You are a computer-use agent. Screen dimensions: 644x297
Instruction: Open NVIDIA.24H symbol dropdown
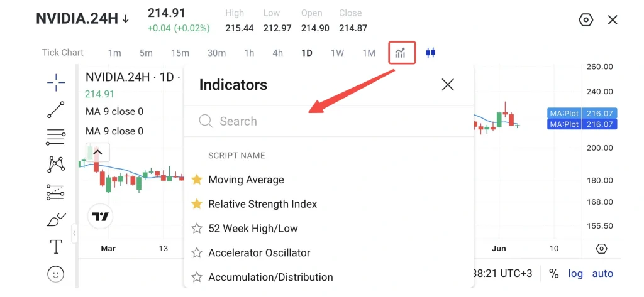[82, 19]
